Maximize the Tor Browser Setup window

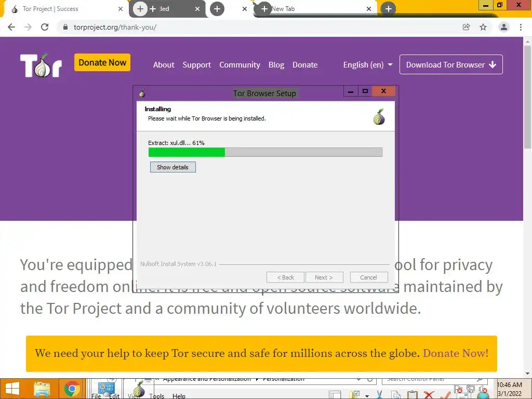365,91
